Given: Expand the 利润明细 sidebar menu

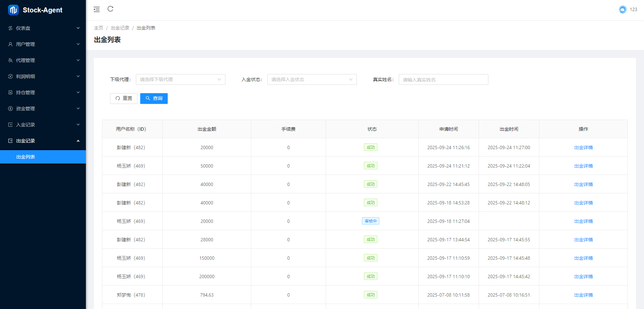Looking at the screenshot, I should [x=43, y=76].
